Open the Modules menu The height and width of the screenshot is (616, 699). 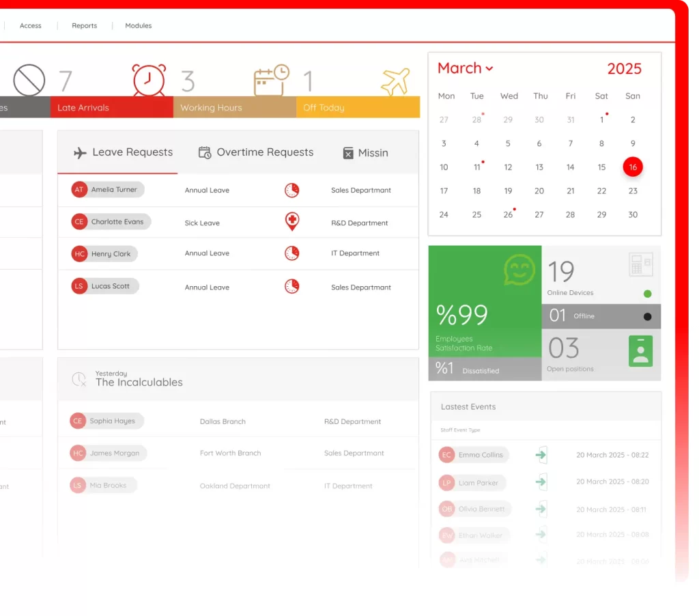138,26
